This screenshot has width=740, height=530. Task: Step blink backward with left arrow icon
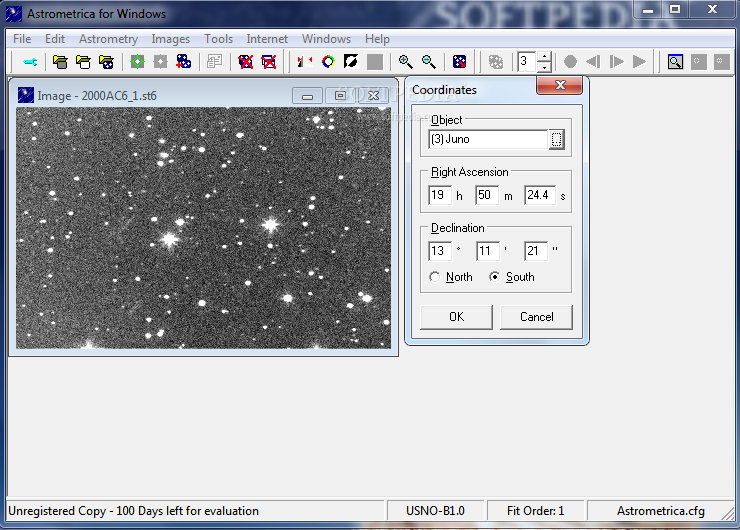(593, 62)
